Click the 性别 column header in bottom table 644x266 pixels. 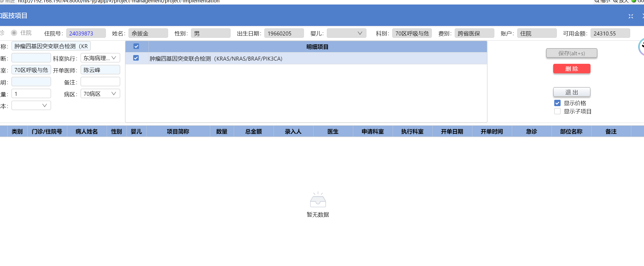coord(117,132)
